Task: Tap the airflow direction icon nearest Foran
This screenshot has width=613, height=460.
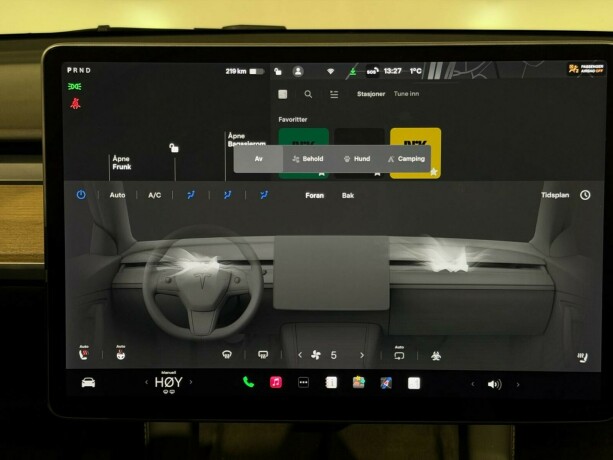Action: point(264,195)
